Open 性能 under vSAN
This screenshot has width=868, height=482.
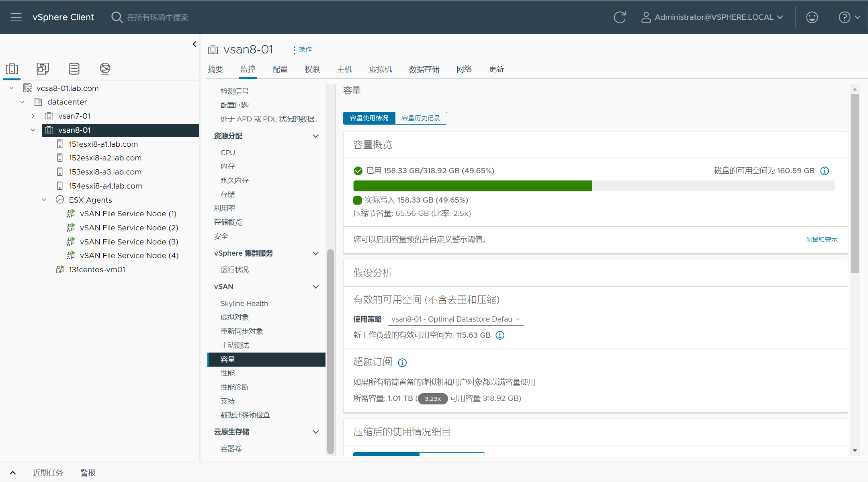tap(227, 373)
